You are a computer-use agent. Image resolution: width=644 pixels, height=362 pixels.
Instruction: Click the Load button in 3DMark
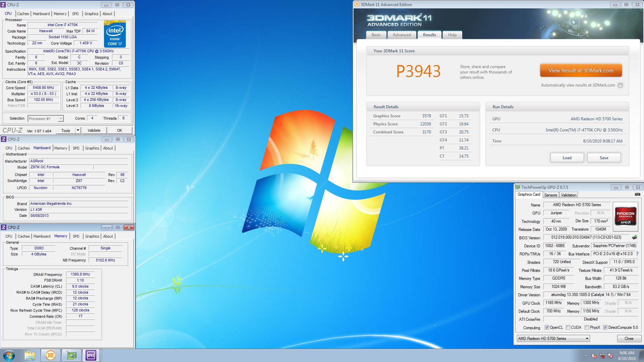pyautogui.click(x=567, y=158)
